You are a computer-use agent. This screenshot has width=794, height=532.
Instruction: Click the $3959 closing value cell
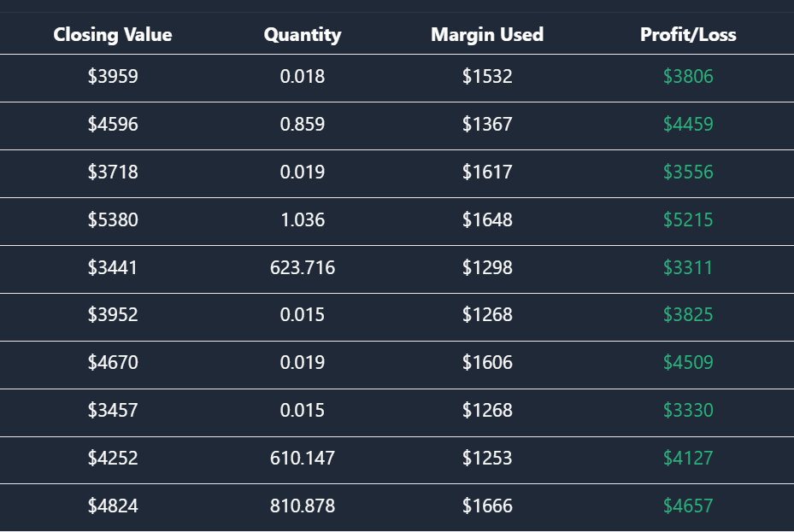click(113, 77)
